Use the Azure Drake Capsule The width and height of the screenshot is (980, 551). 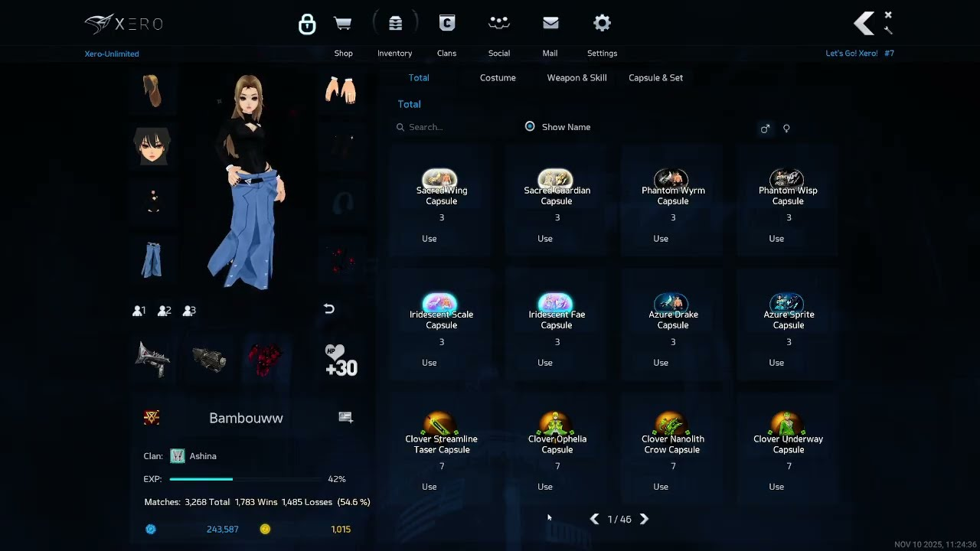661,363
